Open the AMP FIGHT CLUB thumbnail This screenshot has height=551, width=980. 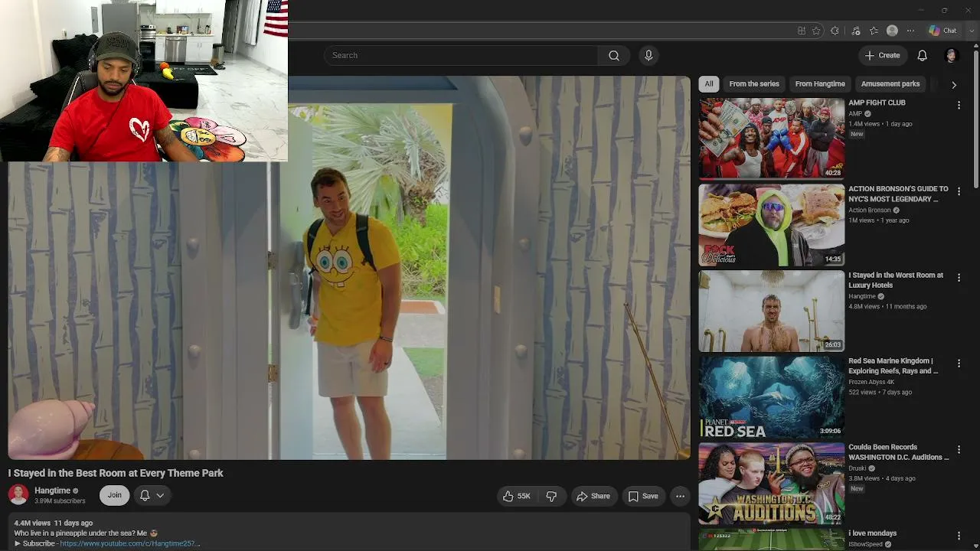[772, 139]
